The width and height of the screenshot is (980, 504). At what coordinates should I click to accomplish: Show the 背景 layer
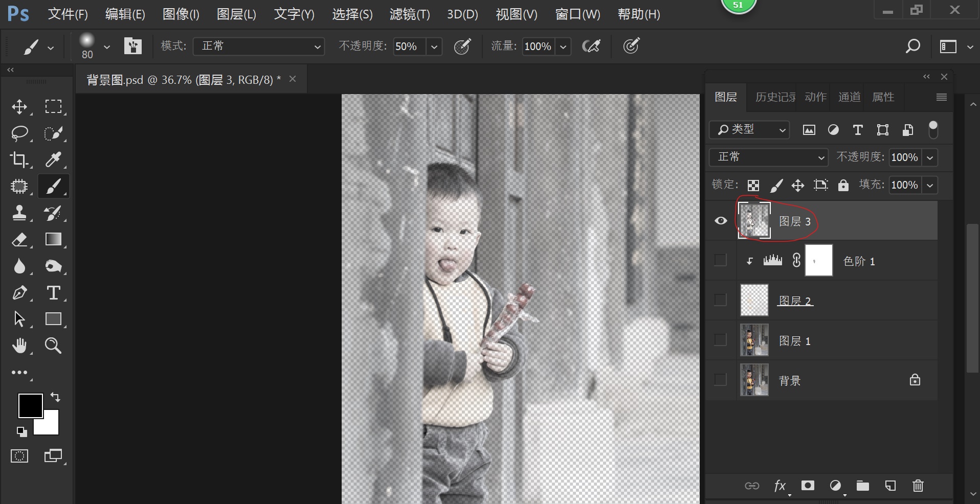(720, 380)
